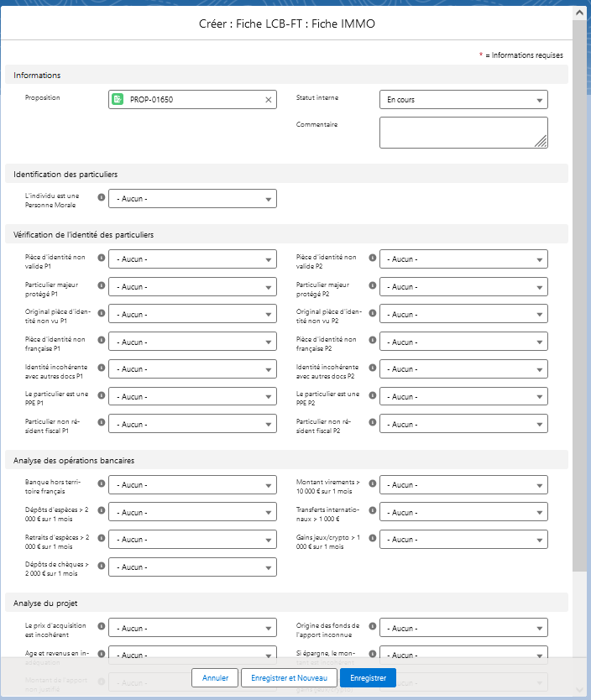Click info icon for Origine des fonds de l'apport
The width and height of the screenshot is (591, 700).
coord(373,627)
